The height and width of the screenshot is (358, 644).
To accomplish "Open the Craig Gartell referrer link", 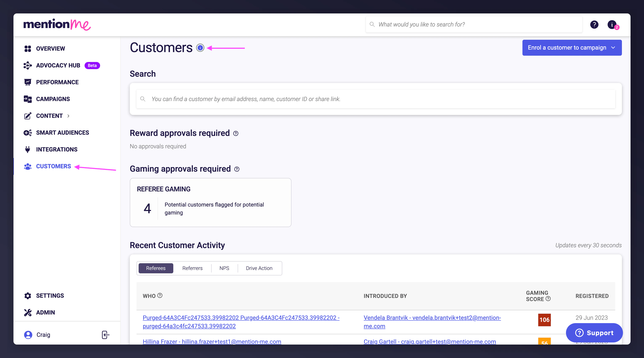I will (x=429, y=341).
